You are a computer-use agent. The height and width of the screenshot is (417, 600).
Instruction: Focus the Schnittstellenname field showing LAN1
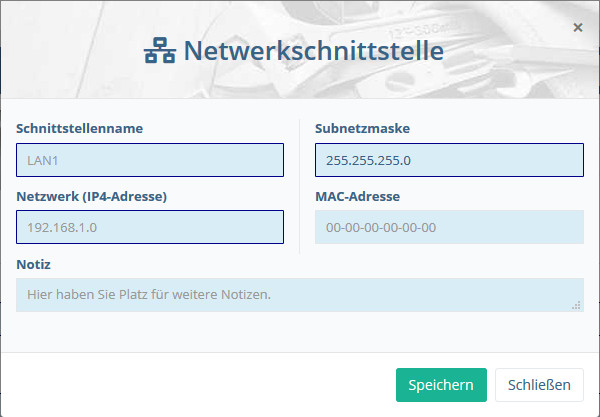tap(150, 160)
